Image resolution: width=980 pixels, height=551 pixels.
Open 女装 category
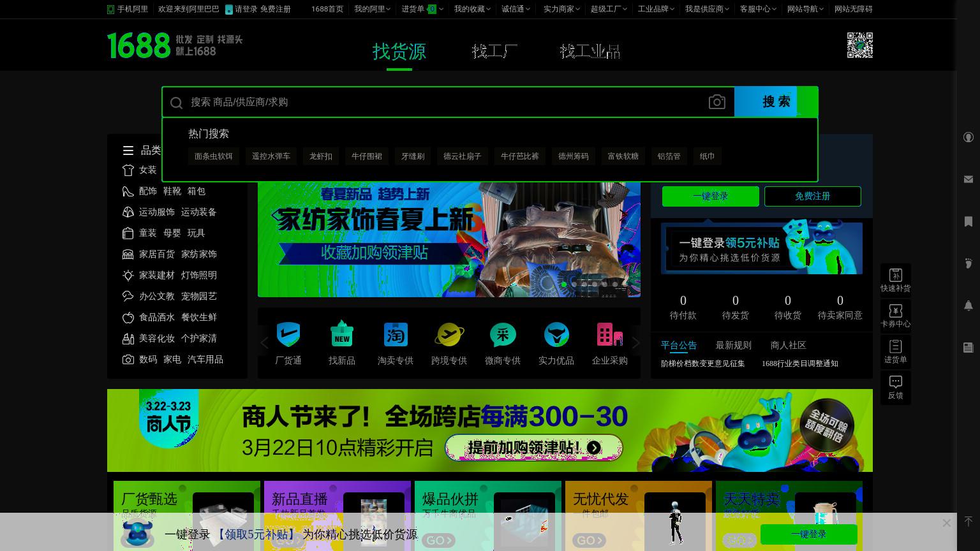[148, 170]
